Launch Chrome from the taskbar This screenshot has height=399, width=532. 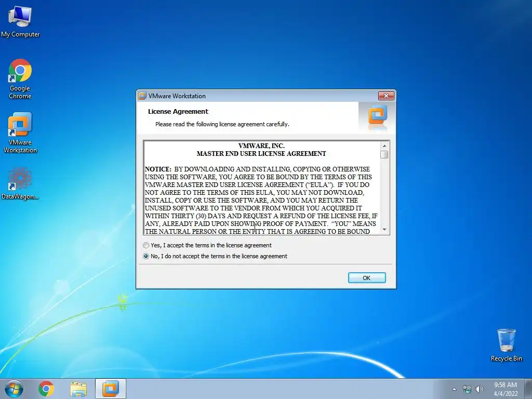point(46,389)
